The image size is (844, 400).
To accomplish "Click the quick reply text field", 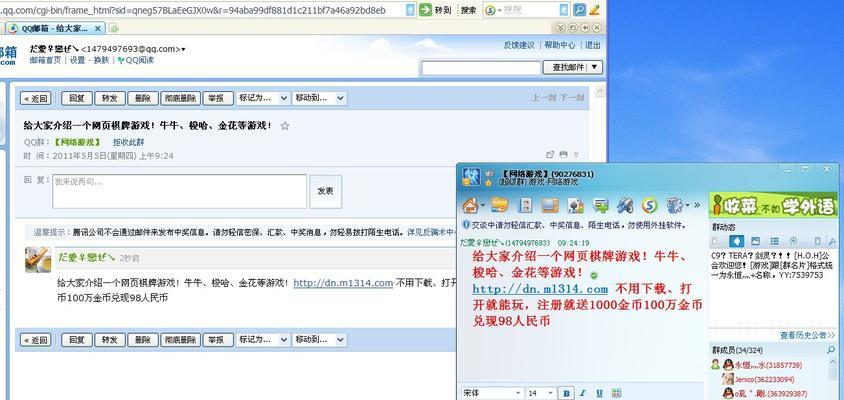I will [179, 191].
